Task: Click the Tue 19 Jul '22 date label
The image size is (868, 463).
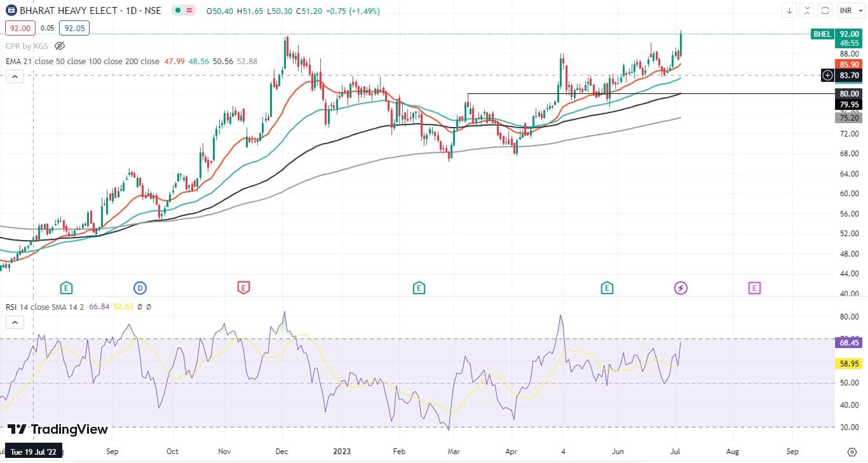Action: (33, 452)
